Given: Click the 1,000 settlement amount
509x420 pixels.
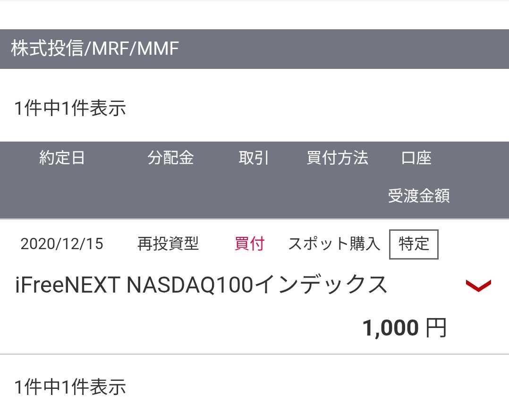Looking at the screenshot, I should [x=390, y=328].
